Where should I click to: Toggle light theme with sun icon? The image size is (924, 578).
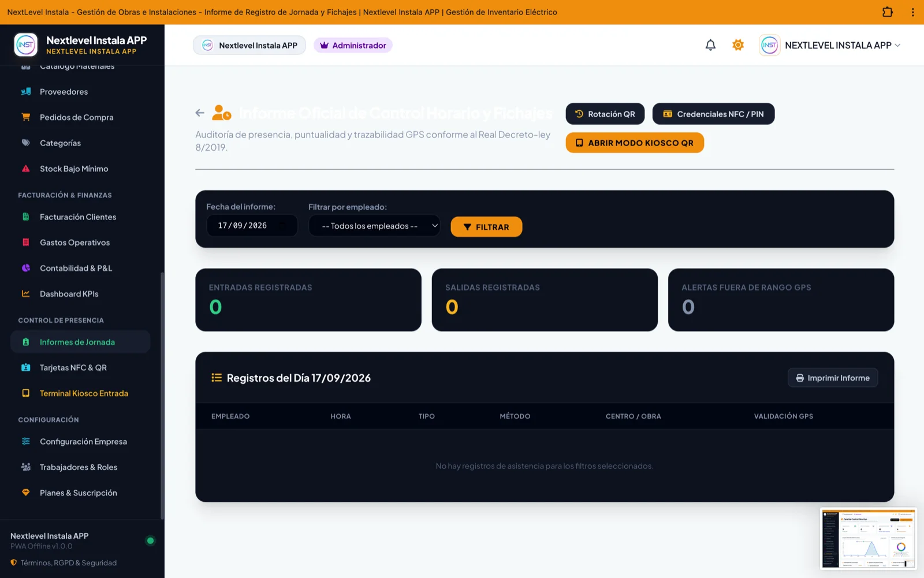[738, 45]
